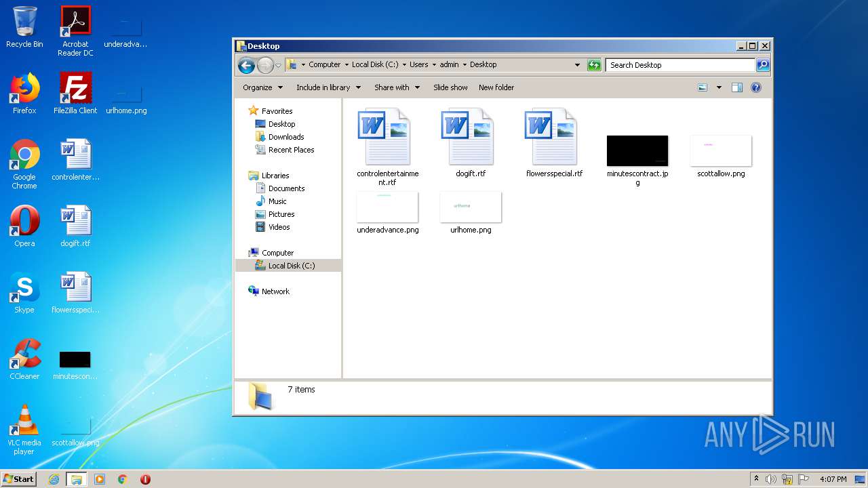Click admin in the address breadcrumb
This screenshot has width=868, height=488.
coord(449,64)
